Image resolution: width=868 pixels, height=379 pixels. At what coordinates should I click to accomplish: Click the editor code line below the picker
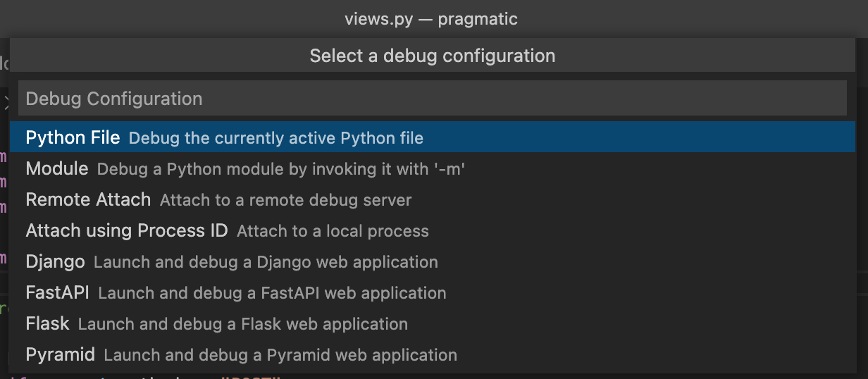211,376
